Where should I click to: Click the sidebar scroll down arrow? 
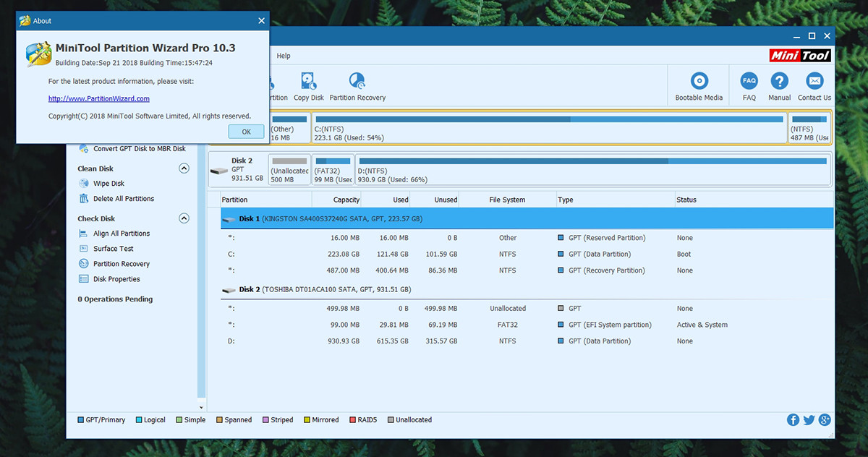202,409
